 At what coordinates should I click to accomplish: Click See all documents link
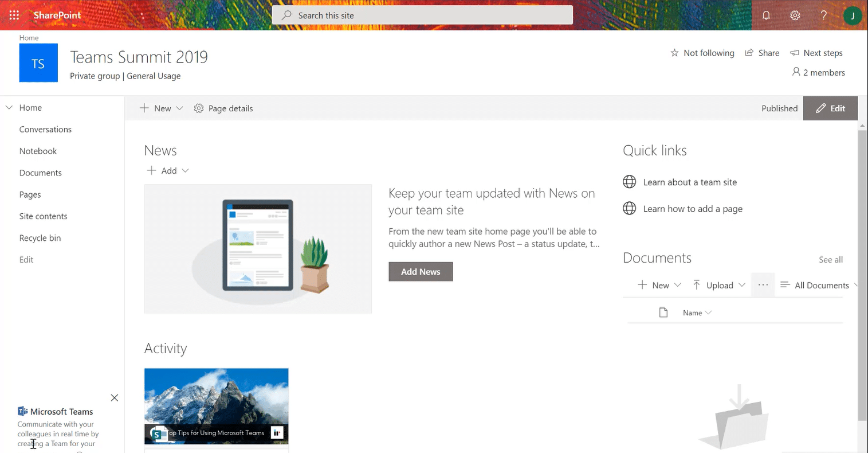coord(831,260)
